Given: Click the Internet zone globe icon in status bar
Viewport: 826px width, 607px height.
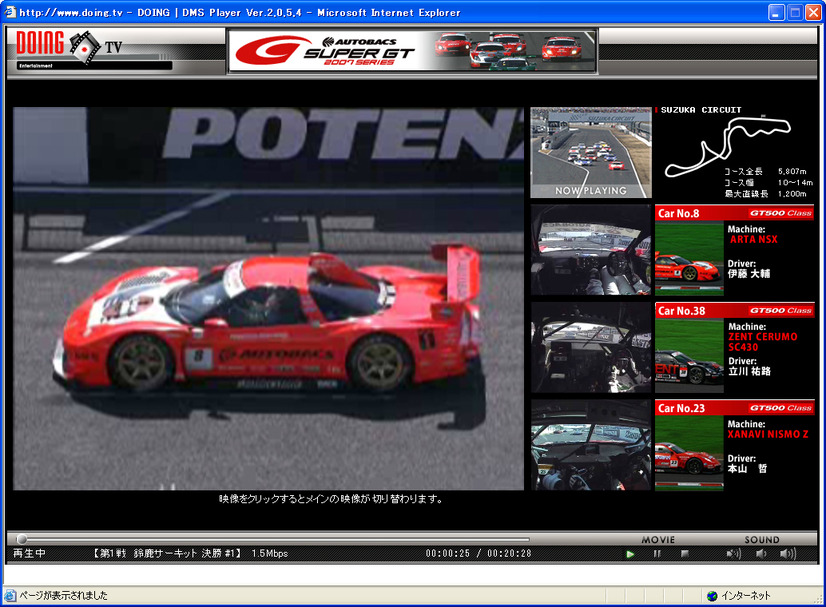Looking at the screenshot, I should coord(712,596).
